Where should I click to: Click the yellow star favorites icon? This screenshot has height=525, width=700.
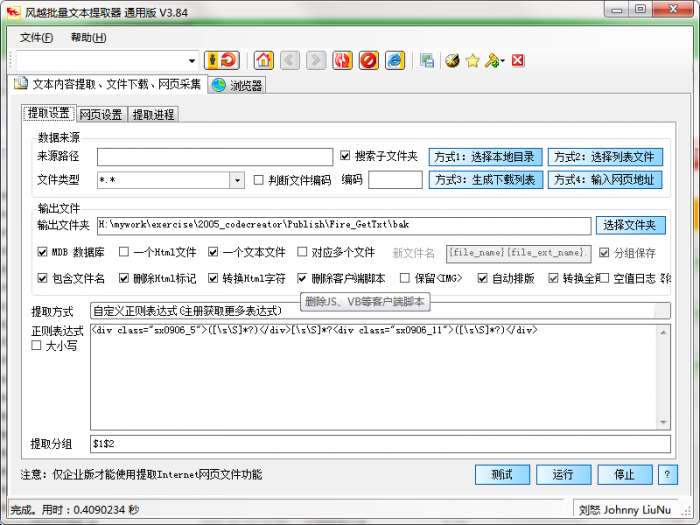tap(472, 60)
